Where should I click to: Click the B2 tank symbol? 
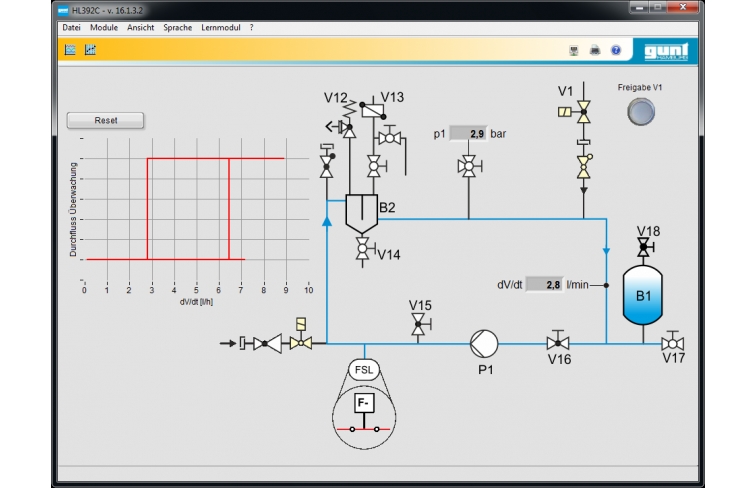362,214
